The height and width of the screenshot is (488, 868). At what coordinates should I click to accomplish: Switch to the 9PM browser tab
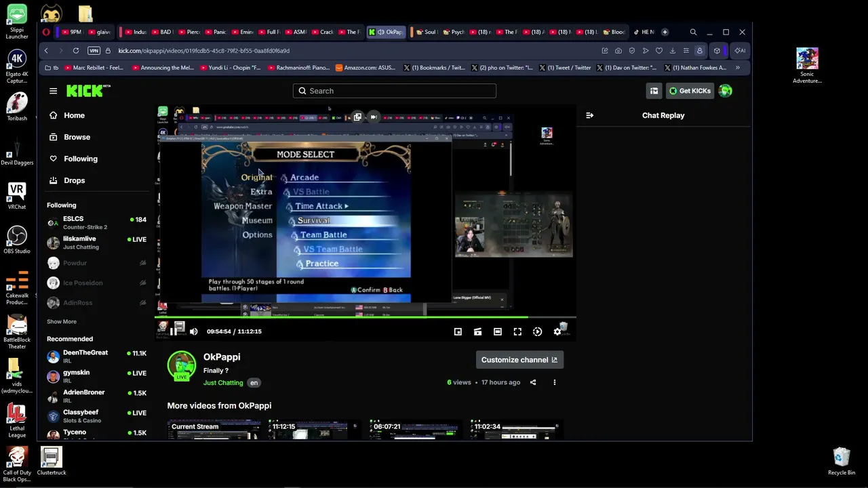[71, 32]
